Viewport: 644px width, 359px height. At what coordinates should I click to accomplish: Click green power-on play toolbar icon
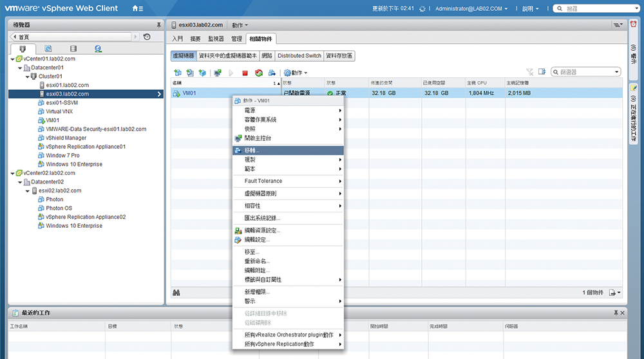[231, 73]
